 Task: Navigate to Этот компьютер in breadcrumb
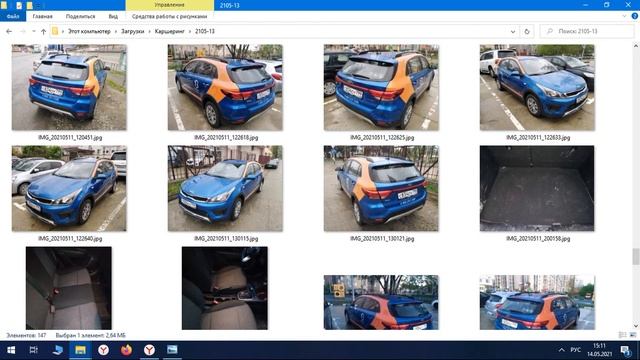click(89, 31)
